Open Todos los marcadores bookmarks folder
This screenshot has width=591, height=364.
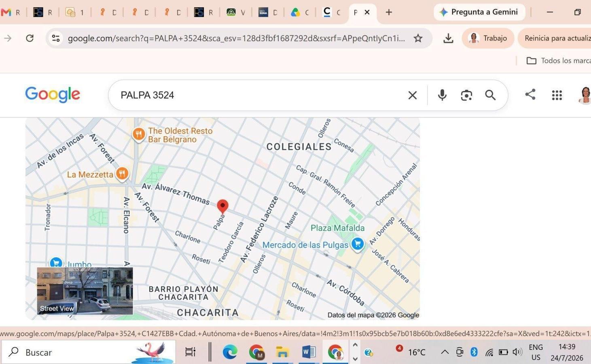[559, 61]
